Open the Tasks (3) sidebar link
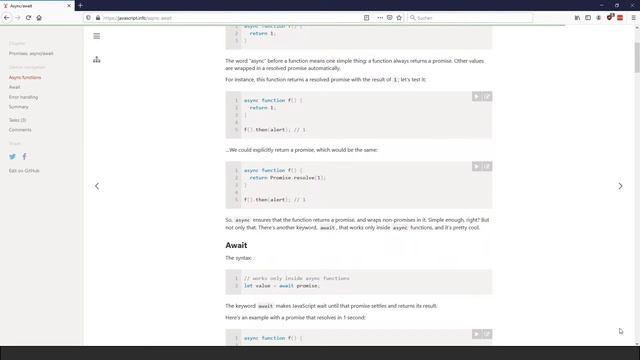Image resolution: width=640 pixels, height=360 pixels. pos(18,120)
